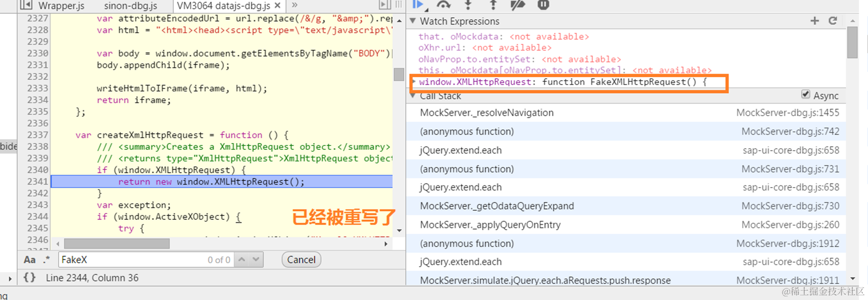Resume script execution
868x300 pixels.
pos(419,5)
